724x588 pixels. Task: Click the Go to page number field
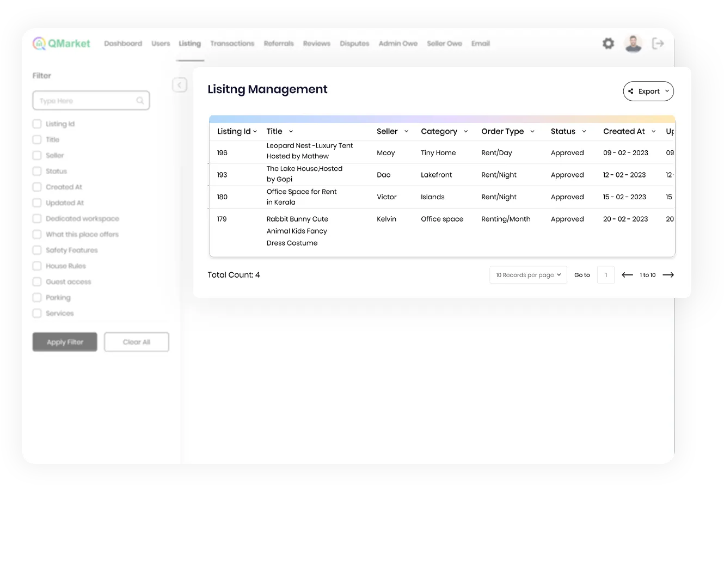pyautogui.click(x=605, y=275)
